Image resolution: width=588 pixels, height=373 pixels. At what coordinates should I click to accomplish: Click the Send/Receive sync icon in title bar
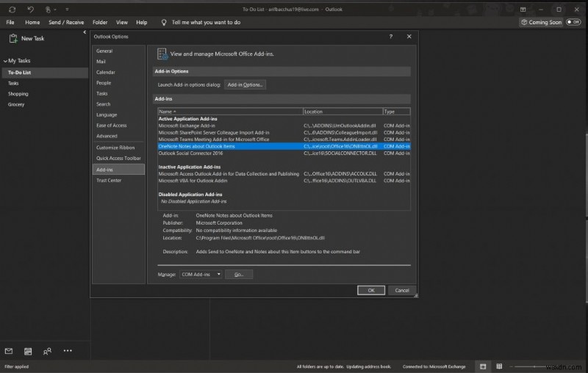(x=11, y=10)
